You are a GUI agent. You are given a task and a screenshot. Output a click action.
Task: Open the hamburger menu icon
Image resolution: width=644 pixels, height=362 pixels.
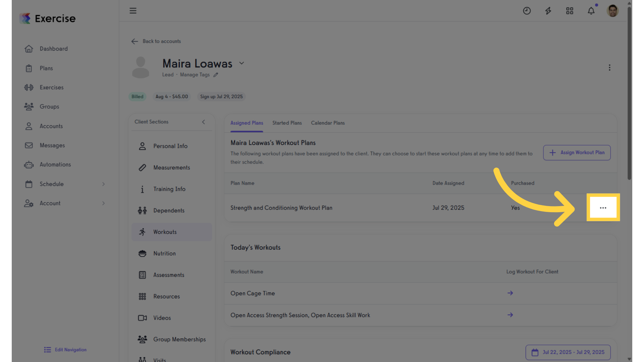133,11
